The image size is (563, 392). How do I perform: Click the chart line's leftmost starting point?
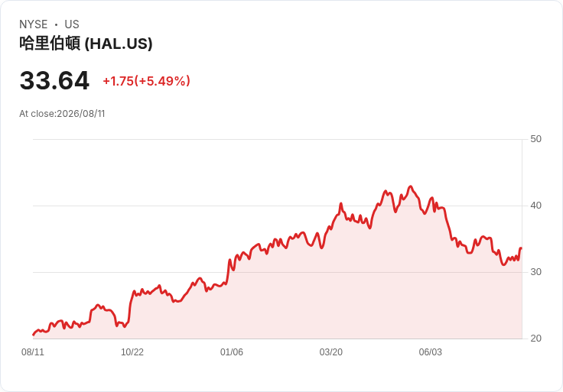[34, 335]
